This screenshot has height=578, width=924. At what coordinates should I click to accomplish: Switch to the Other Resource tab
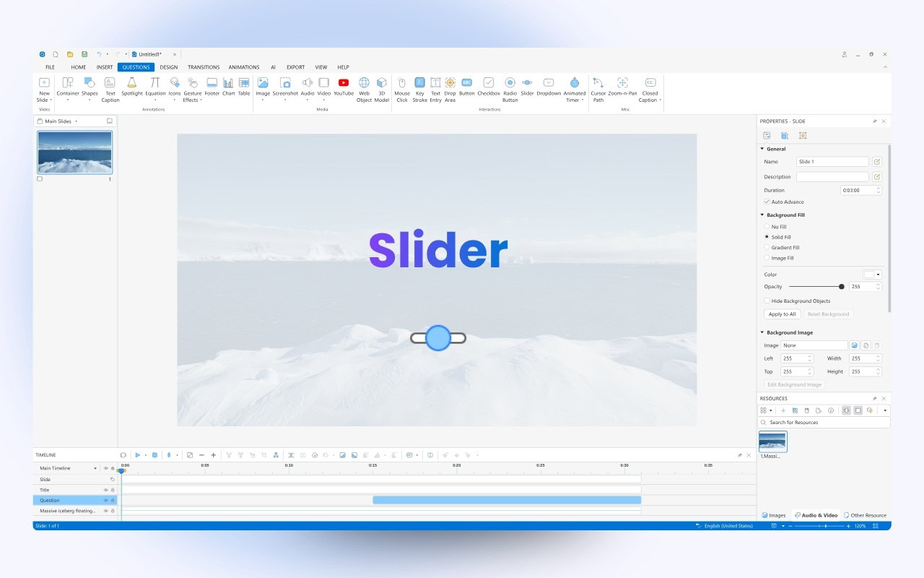[866, 515]
